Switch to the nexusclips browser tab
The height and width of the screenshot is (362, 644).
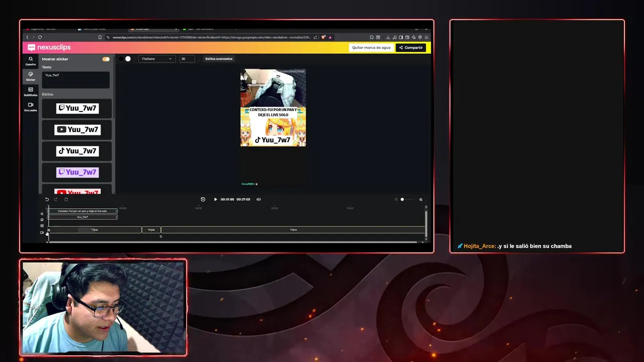153,29
